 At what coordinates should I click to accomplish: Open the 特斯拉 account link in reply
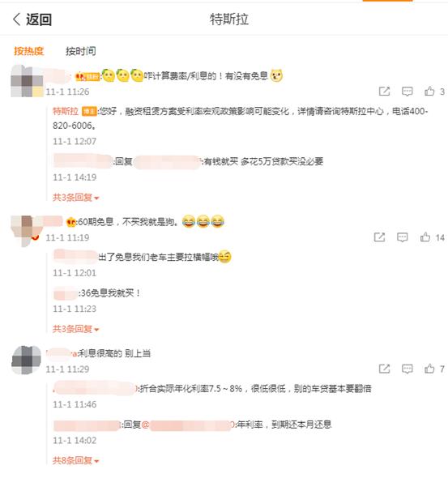66,111
